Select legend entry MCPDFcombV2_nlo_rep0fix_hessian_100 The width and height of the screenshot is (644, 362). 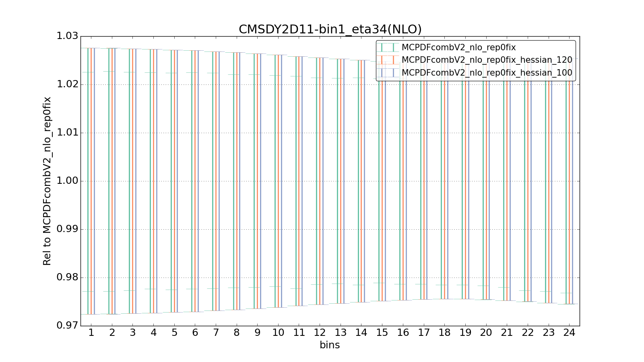(x=487, y=73)
